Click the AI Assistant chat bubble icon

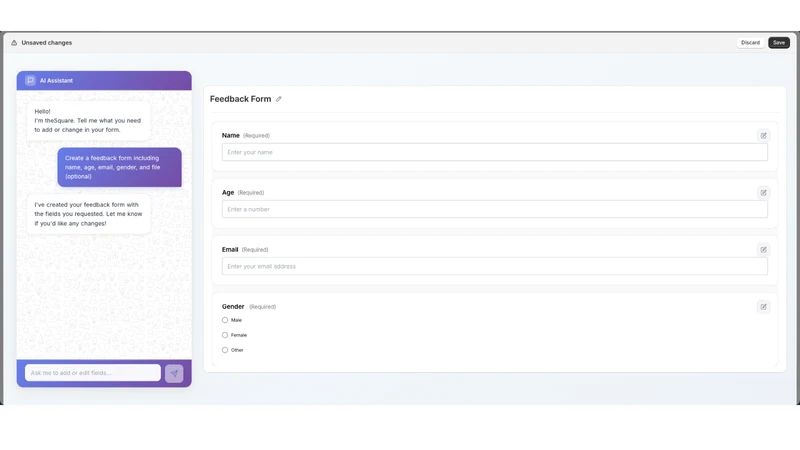tap(30, 81)
